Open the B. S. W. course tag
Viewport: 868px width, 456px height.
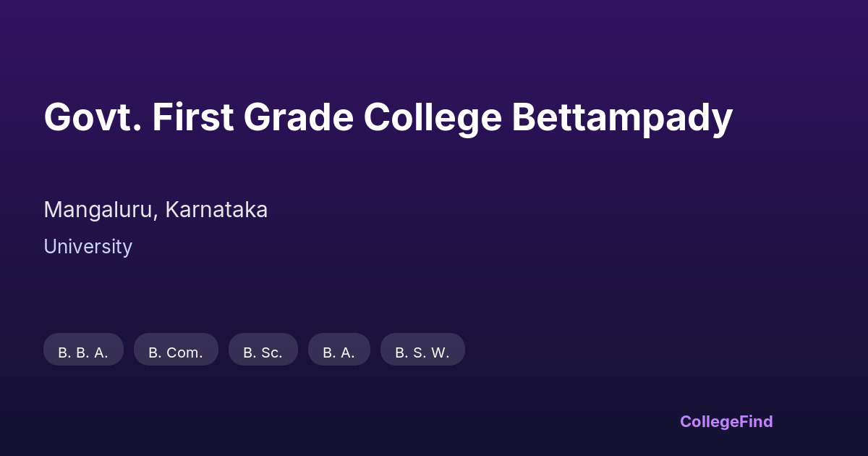(422, 352)
